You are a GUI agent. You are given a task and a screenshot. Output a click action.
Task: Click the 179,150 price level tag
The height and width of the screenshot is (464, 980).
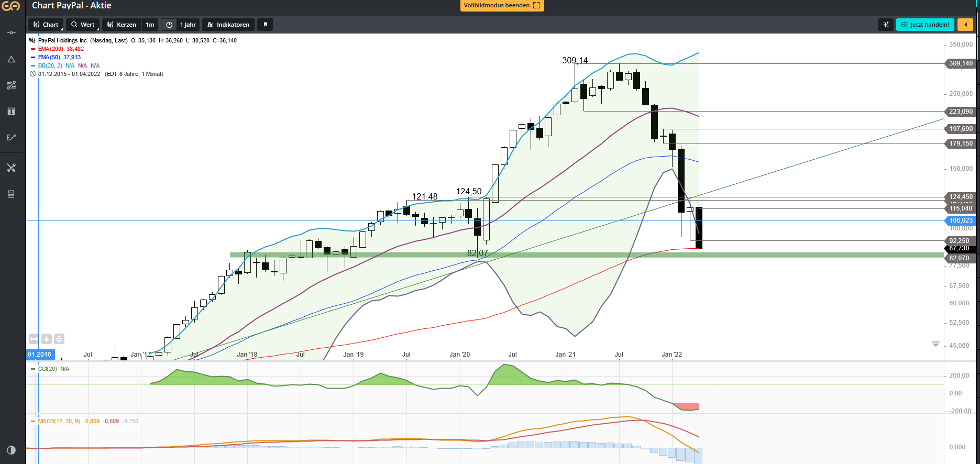[x=961, y=143]
